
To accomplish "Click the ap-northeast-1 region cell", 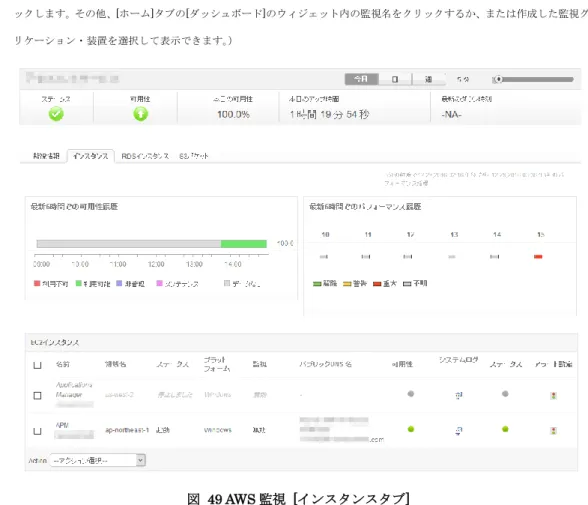I will click(x=127, y=430).
